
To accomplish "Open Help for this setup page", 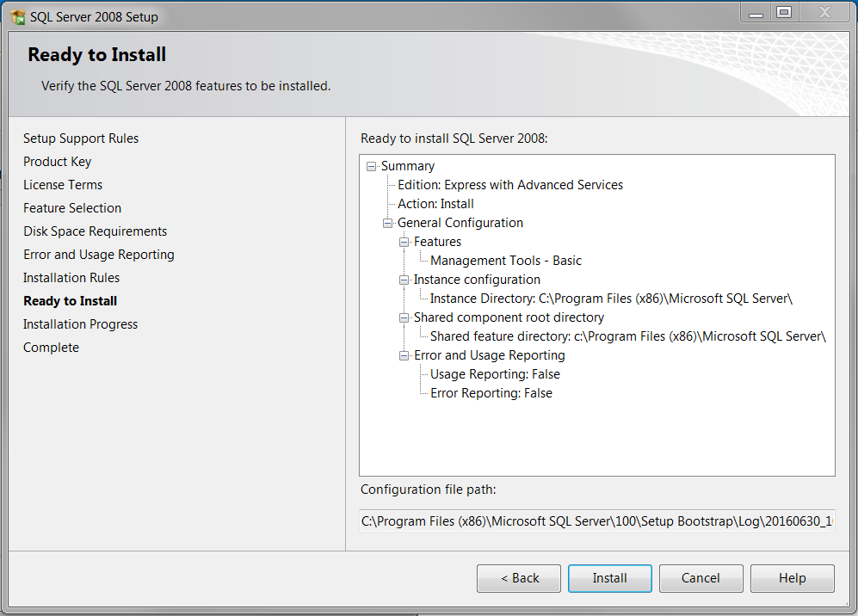I will coord(792,578).
